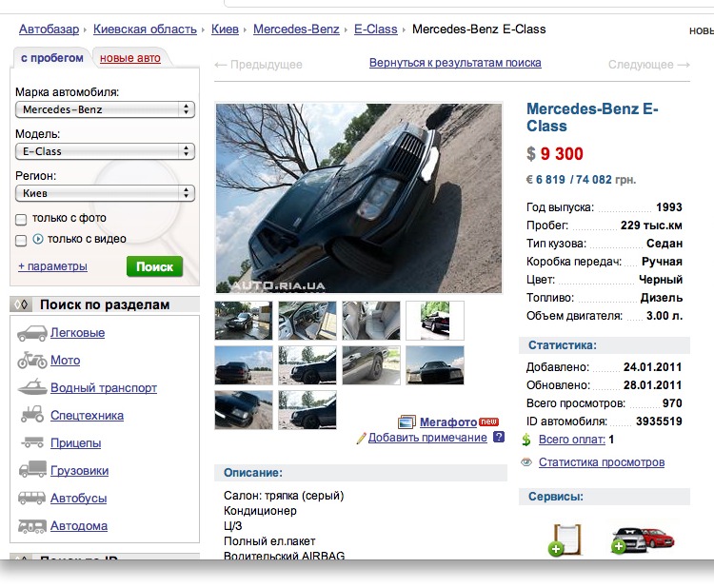Open the Автодома section link

[79, 526]
